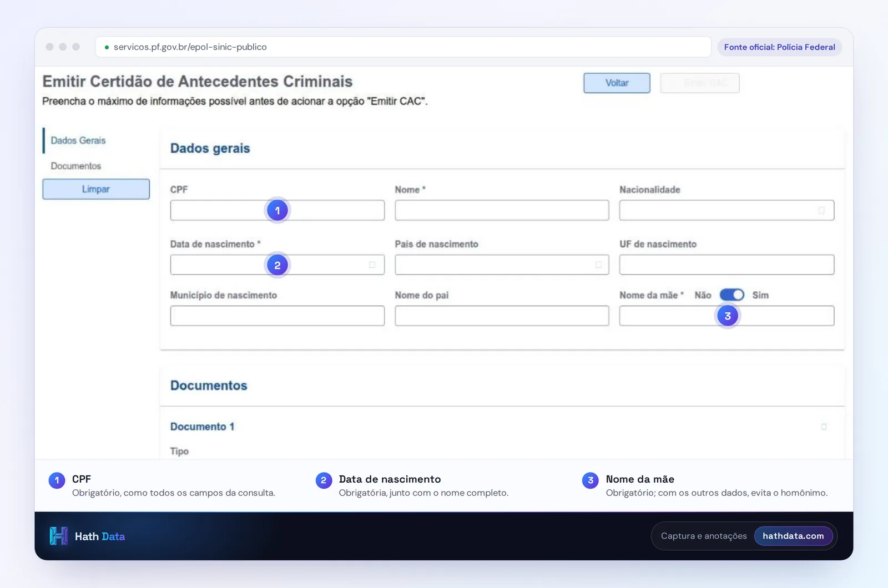Click the Limpar button in sidebar
The width and height of the screenshot is (888, 588).
point(96,189)
